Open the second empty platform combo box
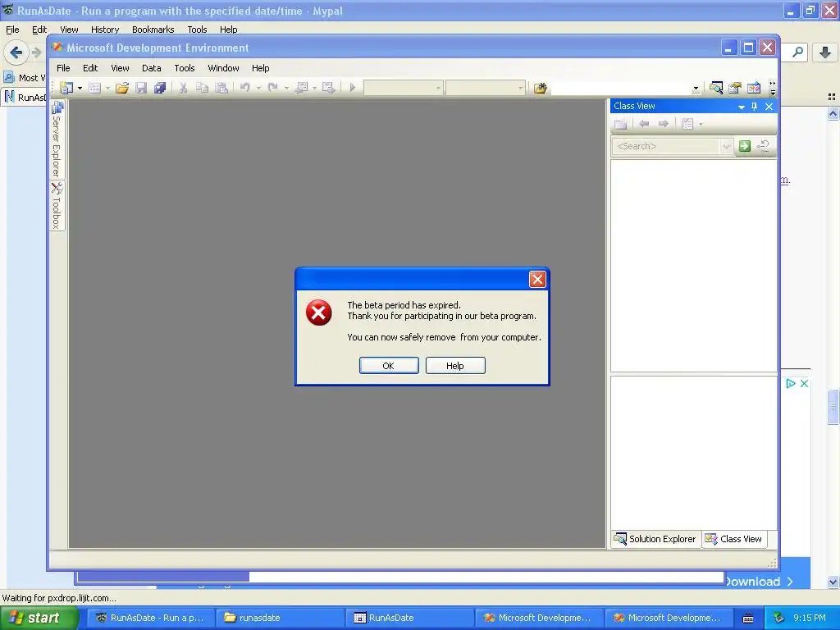This screenshot has height=630, width=840. pos(486,88)
